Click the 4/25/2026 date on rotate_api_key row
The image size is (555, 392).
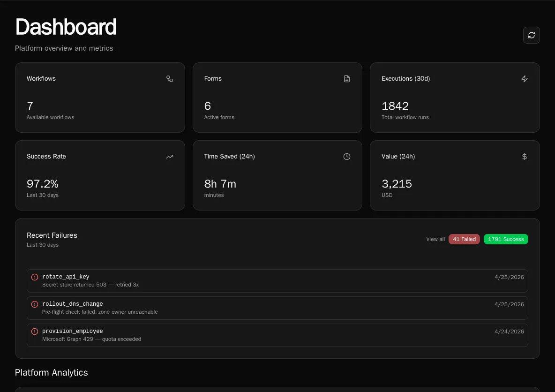point(509,277)
